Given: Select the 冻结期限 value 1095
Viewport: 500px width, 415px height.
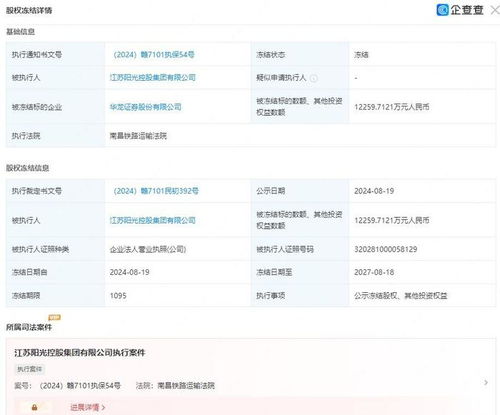Looking at the screenshot, I should (118, 296).
